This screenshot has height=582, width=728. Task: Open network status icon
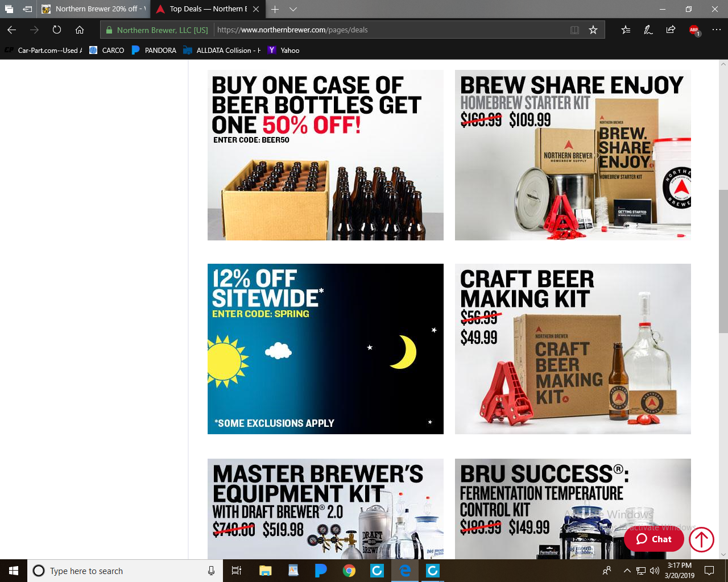click(641, 571)
